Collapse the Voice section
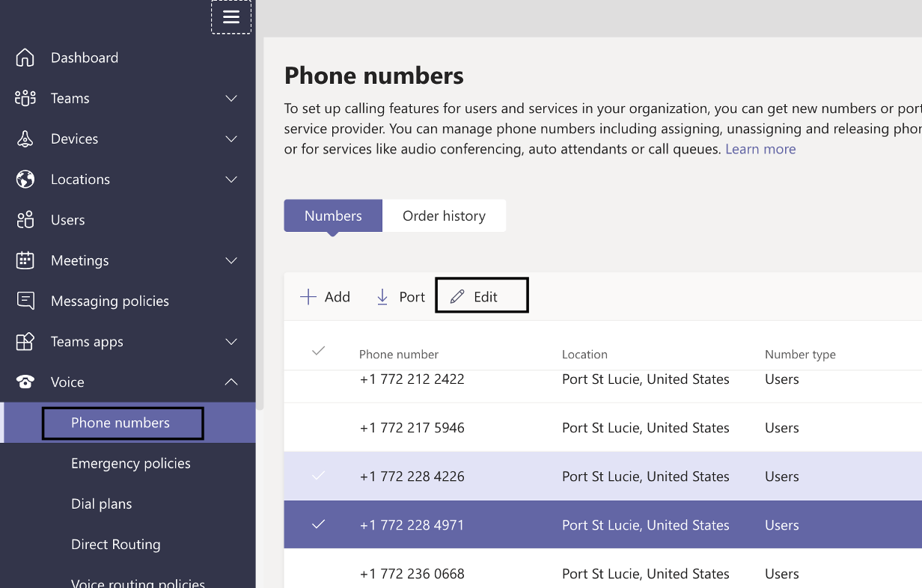The height and width of the screenshot is (588, 922). (x=231, y=382)
